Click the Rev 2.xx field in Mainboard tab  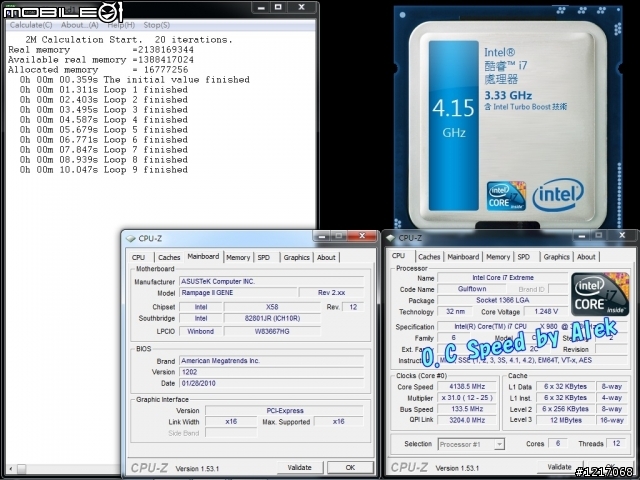[331, 293]
